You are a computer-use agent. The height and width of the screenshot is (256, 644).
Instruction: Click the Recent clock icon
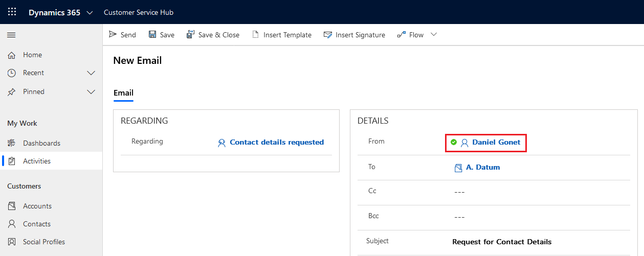(x=11, y=73)
